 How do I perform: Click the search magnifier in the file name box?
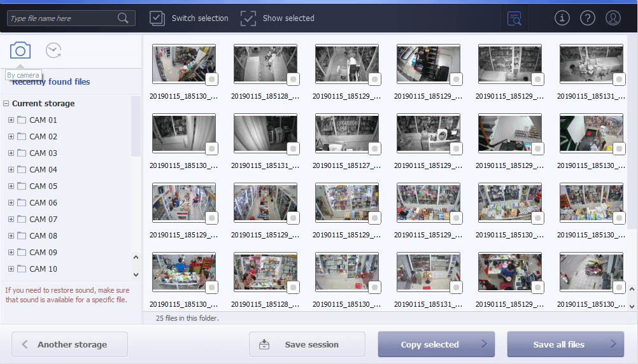click(x=123, y=18)
